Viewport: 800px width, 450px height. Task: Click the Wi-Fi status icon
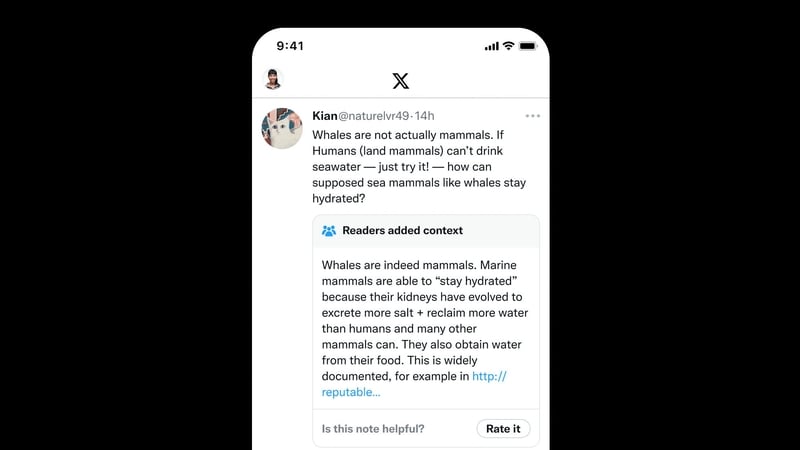pyautogui.click(x=508, y=46)
